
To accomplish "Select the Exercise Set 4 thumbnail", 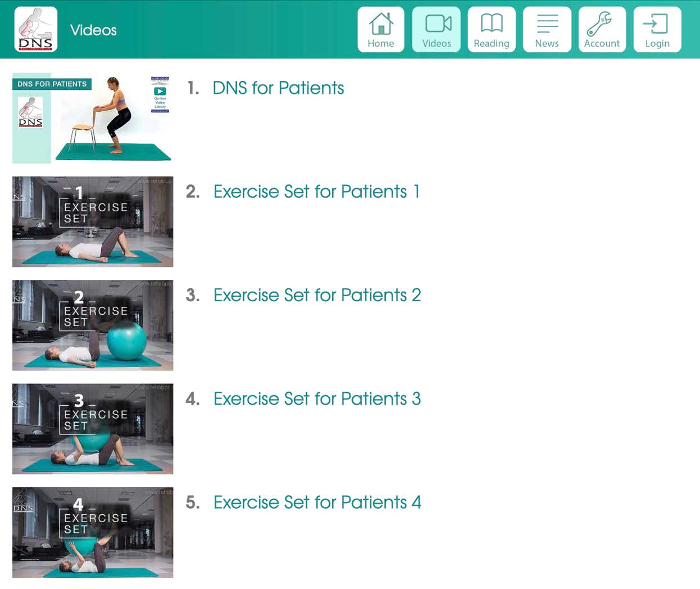I will [x=93, y=532].
